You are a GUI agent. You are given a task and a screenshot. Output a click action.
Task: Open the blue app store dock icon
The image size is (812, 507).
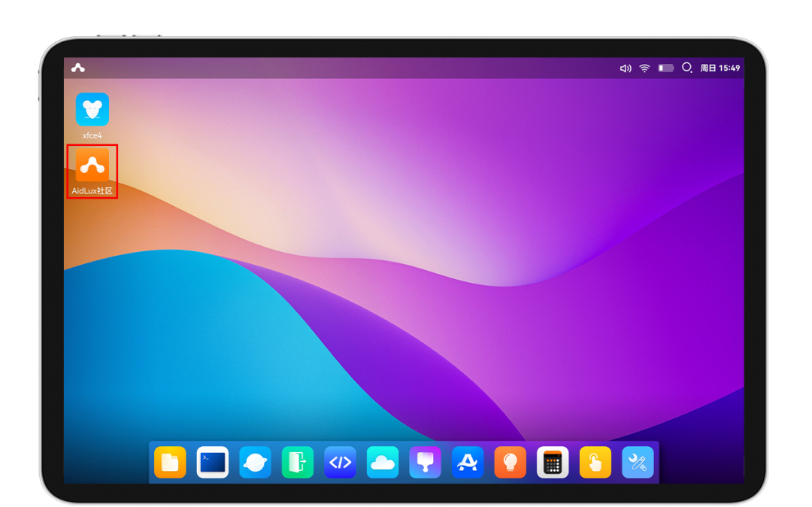click(x=468, y=462)
